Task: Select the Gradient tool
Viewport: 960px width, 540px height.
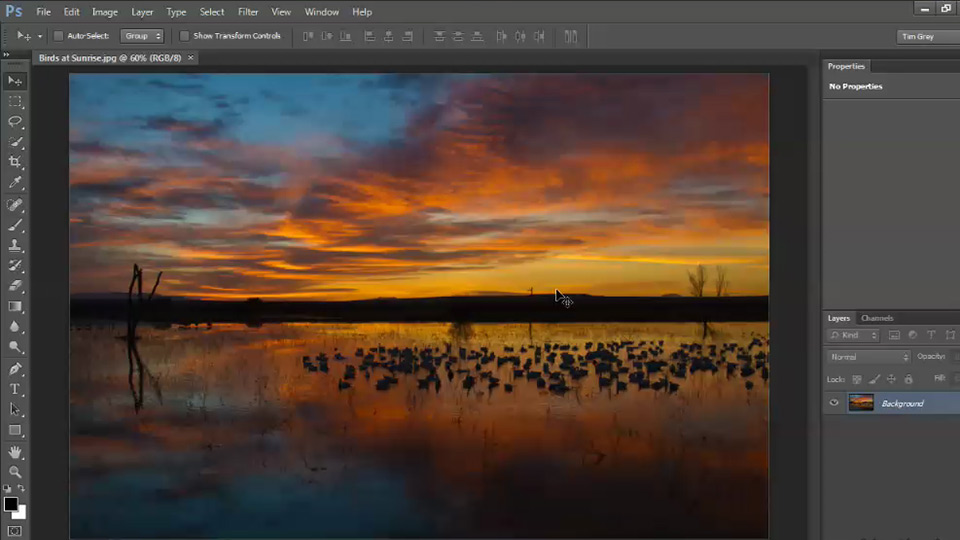Action: 15,306
